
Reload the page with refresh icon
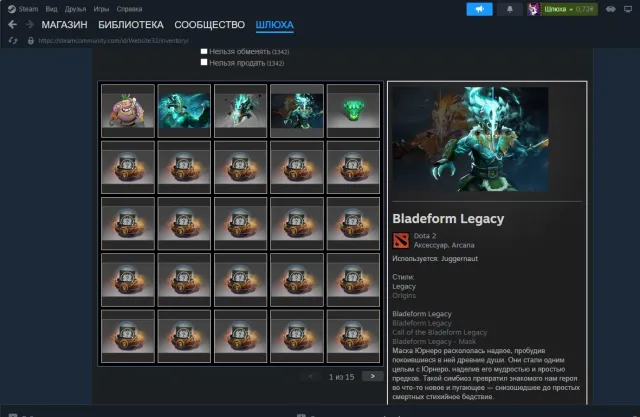pos(13,40)
